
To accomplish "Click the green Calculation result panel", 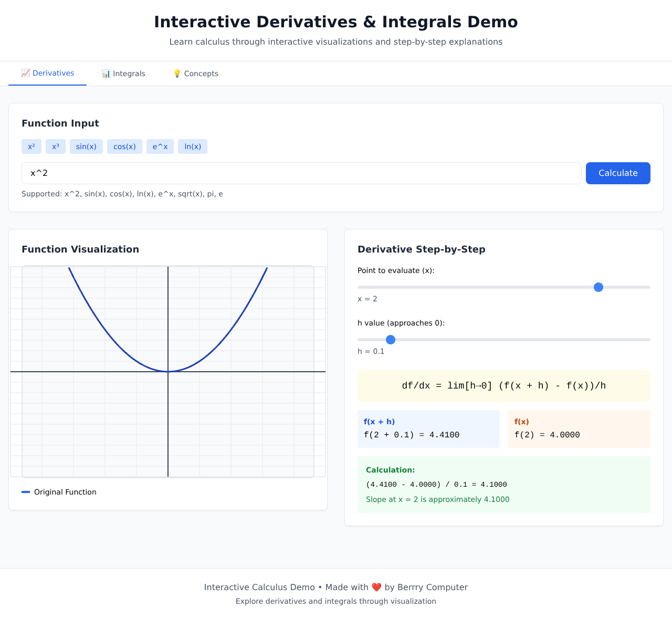I will point(504,485).
